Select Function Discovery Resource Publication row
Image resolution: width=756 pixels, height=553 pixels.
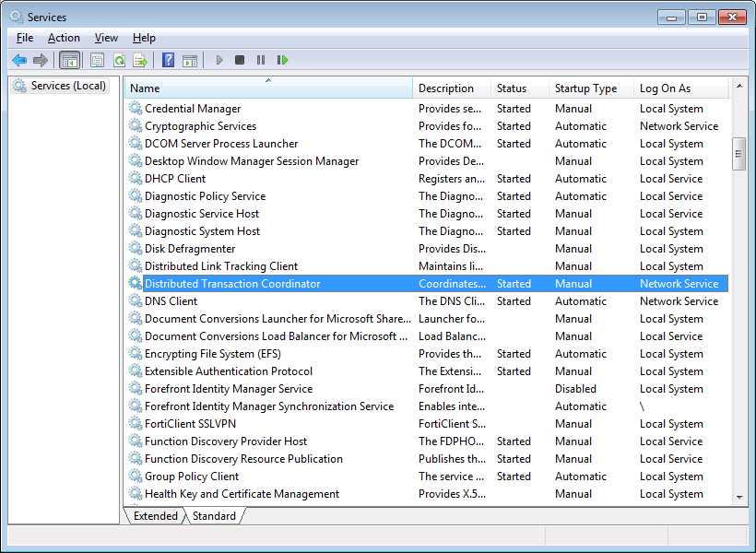pyautogui.click(x=427, y=459)
